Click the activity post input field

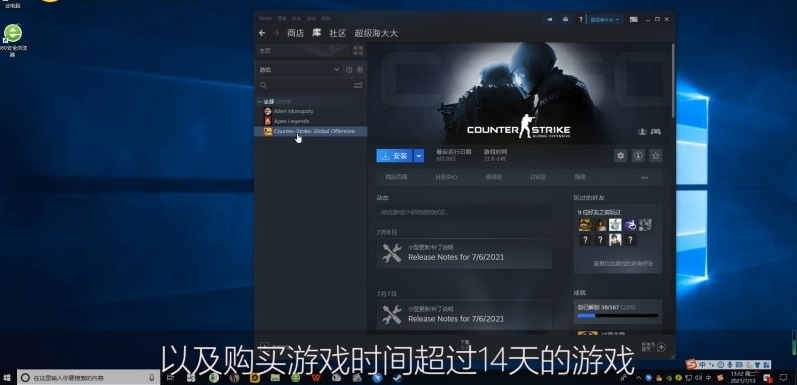tap(464, 212)
